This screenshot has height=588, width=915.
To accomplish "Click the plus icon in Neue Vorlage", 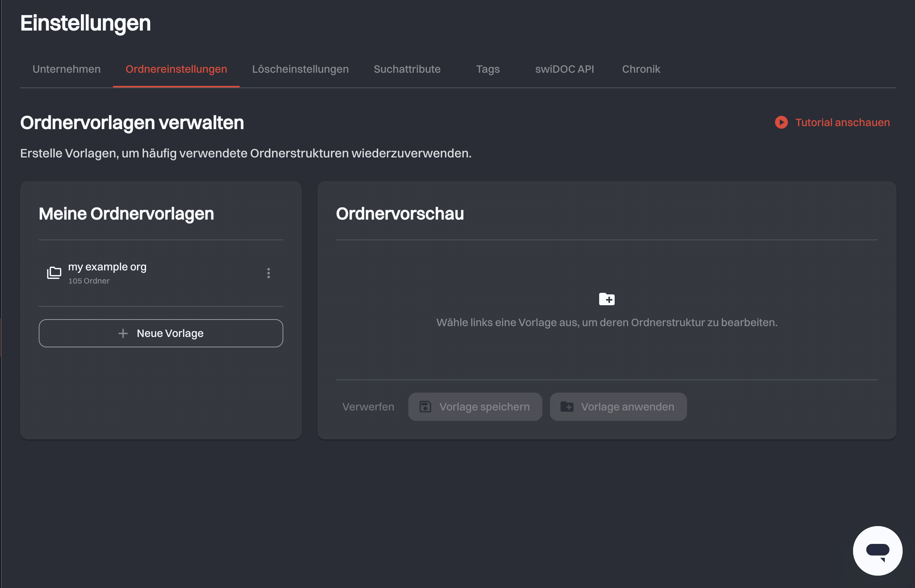I will pos(123,333).
